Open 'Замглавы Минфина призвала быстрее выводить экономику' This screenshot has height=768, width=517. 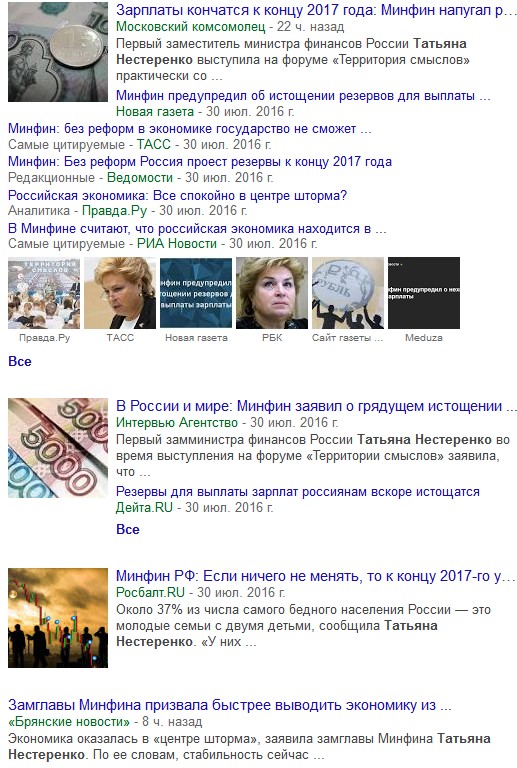[x=230, y=705]
